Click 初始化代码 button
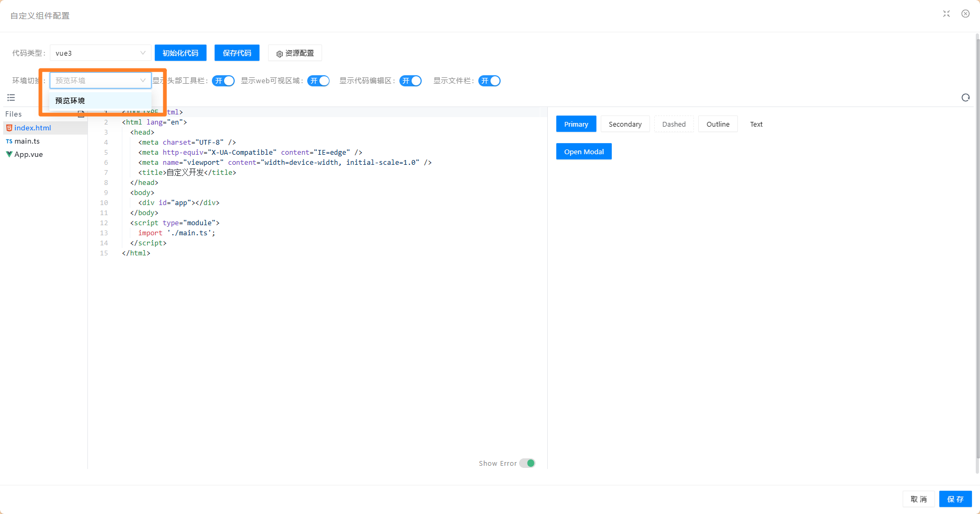 [x=181, y=53]
